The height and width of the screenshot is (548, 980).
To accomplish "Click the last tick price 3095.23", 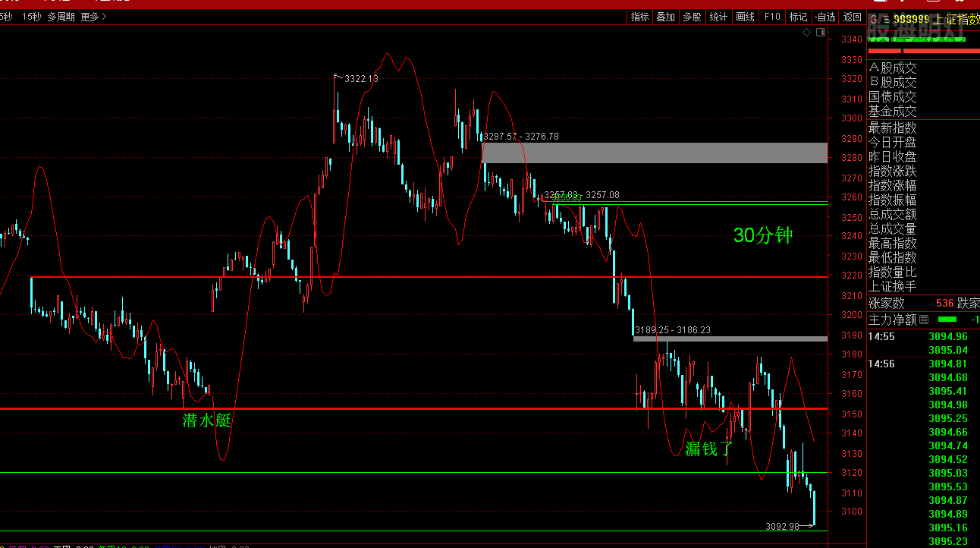I will pyautogui.click(x=948, y=541).
